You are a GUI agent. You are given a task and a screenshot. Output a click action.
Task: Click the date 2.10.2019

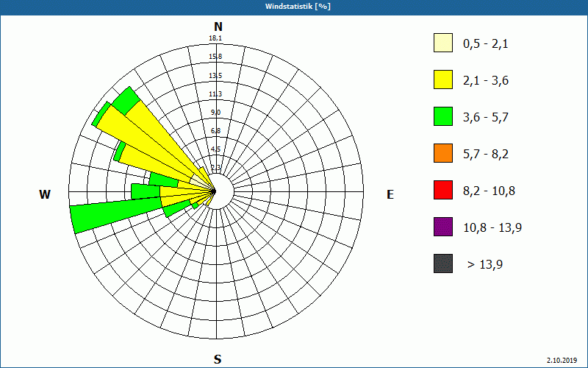(x=562, y=361)
